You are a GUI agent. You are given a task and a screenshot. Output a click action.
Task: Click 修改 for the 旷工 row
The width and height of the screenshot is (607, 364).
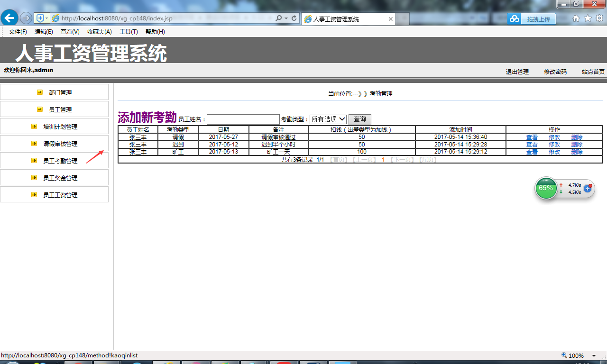(x=554, y=152)
